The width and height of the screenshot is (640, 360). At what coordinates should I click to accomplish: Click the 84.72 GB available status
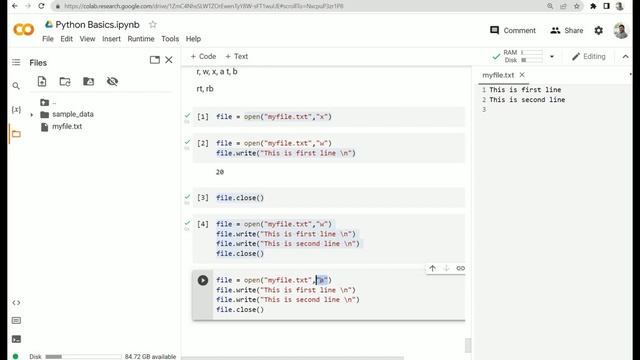click(150, 356)
